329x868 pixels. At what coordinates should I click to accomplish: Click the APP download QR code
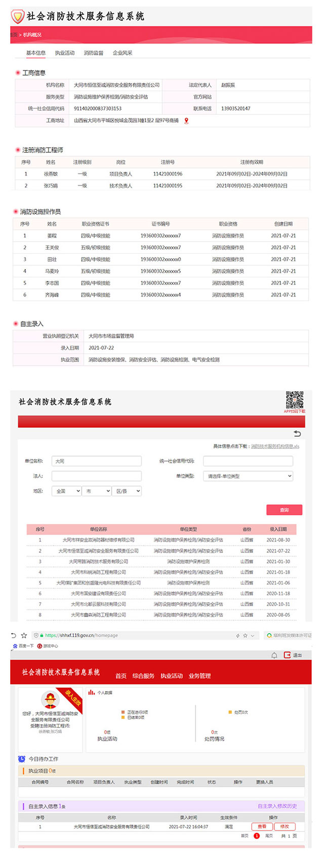click(295, 400)
